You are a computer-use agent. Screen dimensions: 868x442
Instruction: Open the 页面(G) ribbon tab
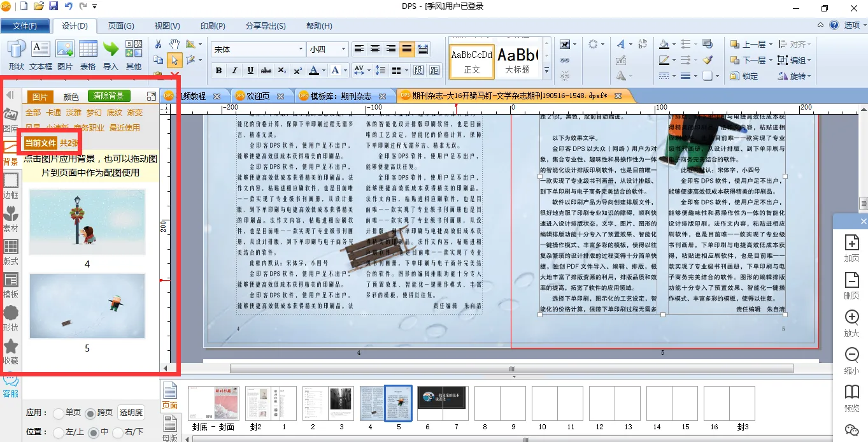pos(120,26)
